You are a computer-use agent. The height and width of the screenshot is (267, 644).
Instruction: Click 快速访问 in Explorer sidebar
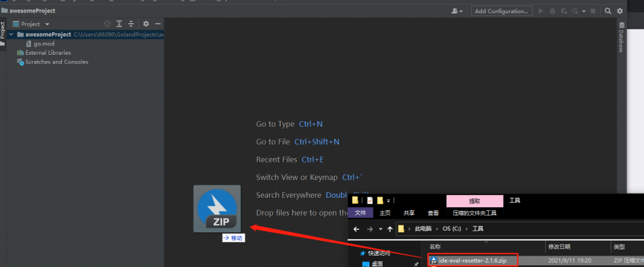pos(379,253)
